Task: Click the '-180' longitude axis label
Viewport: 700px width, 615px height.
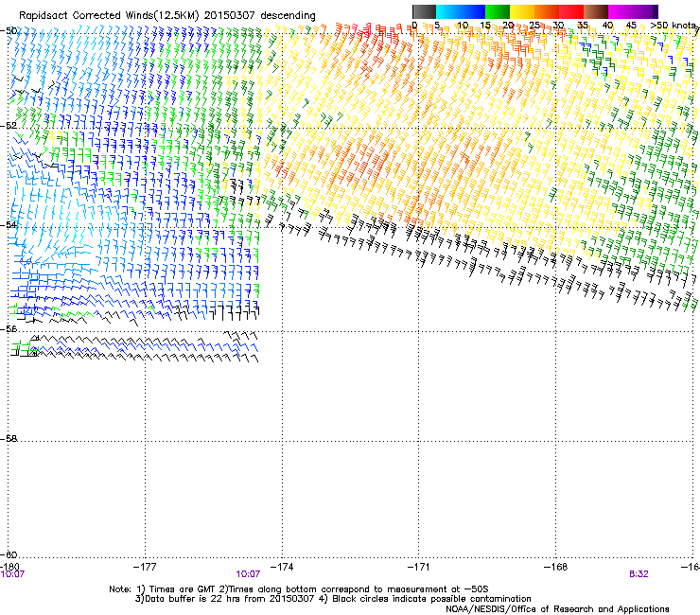Action: [x=9, y=567]
